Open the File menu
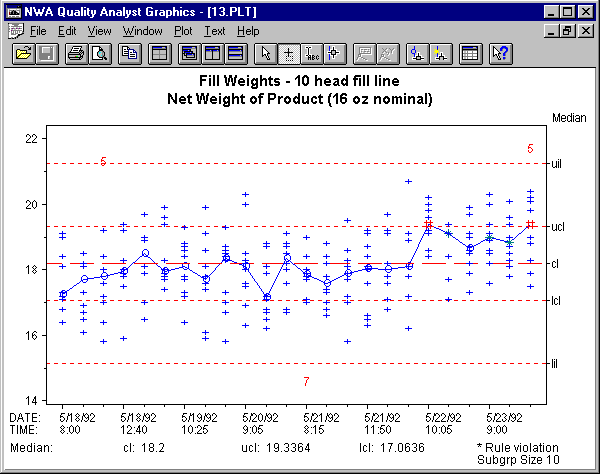This screenshot has width=600, height=474. coord(38,31)
